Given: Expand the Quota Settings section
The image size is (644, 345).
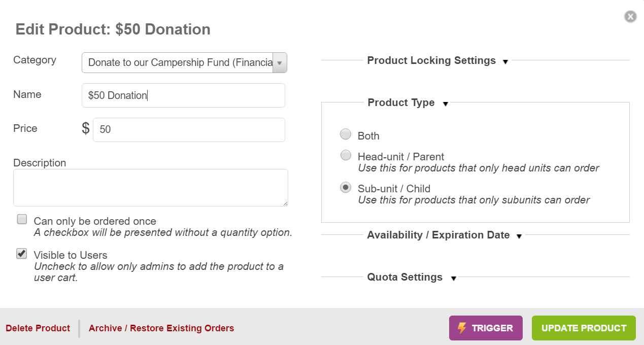Looking at the screenshot, I should [x=453, y=279].
